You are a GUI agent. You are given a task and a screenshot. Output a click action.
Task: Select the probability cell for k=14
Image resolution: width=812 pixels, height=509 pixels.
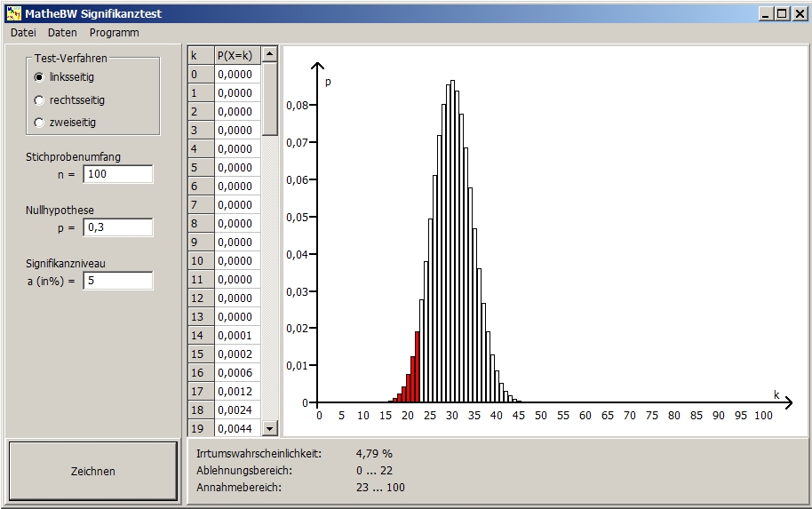tap(238, 335)
